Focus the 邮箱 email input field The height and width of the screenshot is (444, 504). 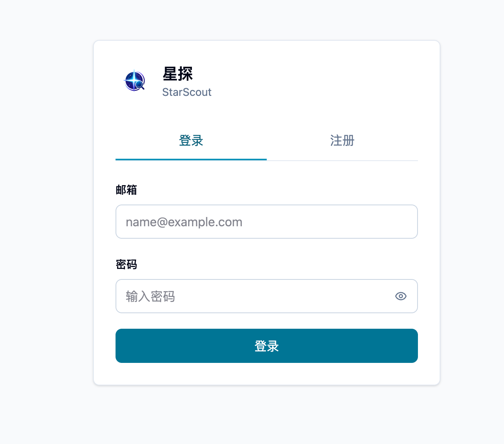point(267,222)
